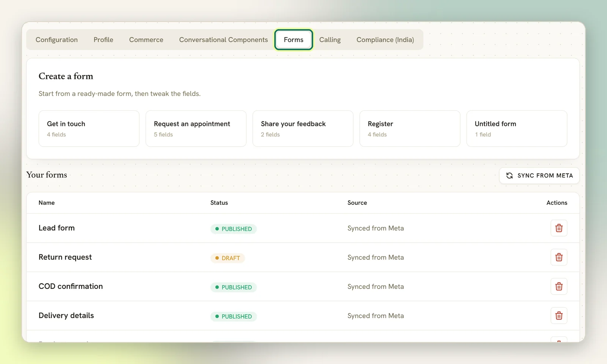Select the Forms tab
The height and width of the screenshot is (364, 607).
click(x=294, y=40)
